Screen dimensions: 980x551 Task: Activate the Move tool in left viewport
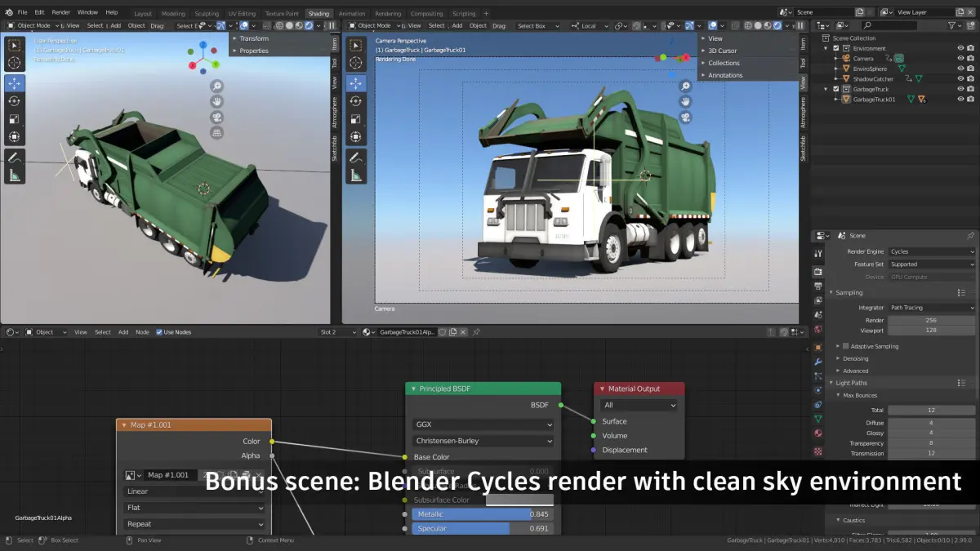point(15,83)
